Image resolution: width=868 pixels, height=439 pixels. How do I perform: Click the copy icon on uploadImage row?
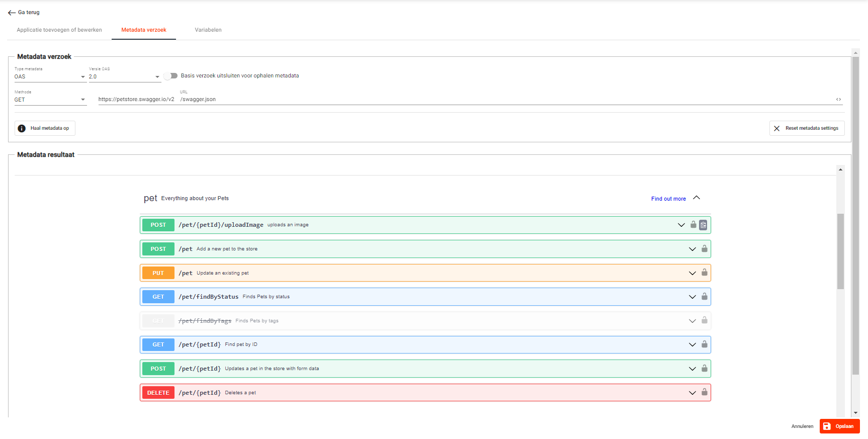coord(703,225)
